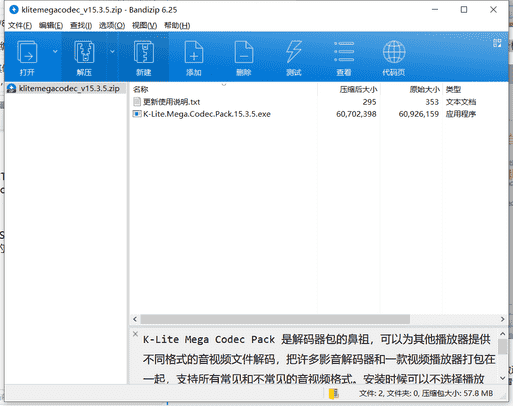The image size is (513, 406).
Task: Sort by the 原始大小 column header
Action: coord(425,89)
